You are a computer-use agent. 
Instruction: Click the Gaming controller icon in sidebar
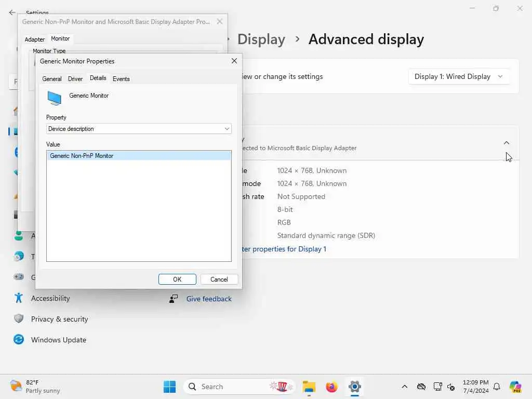pos(19,277)
